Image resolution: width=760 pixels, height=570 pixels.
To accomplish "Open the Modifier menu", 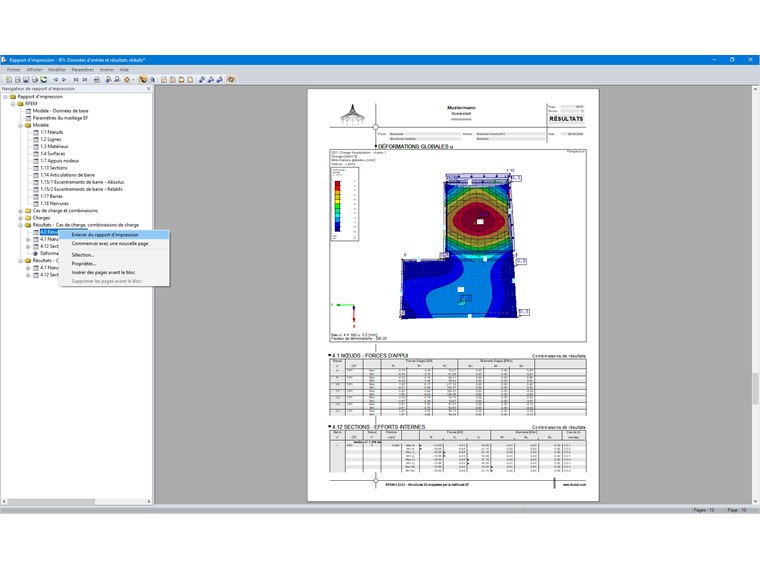I will (57, 70).
